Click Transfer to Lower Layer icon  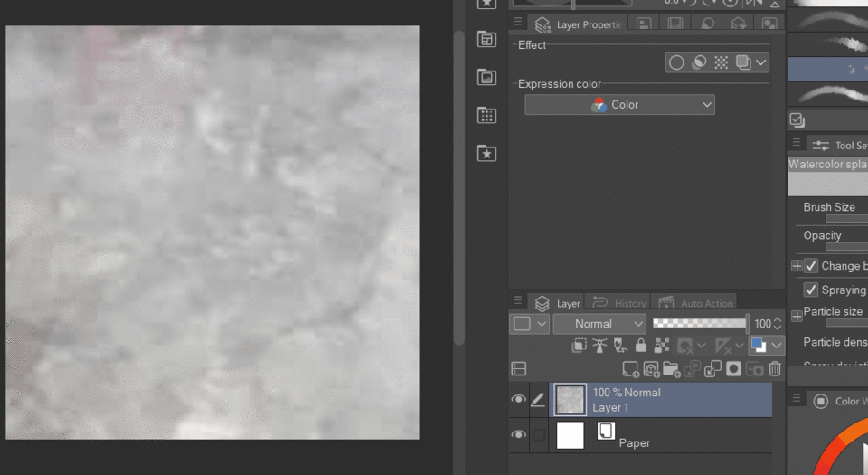692,369
